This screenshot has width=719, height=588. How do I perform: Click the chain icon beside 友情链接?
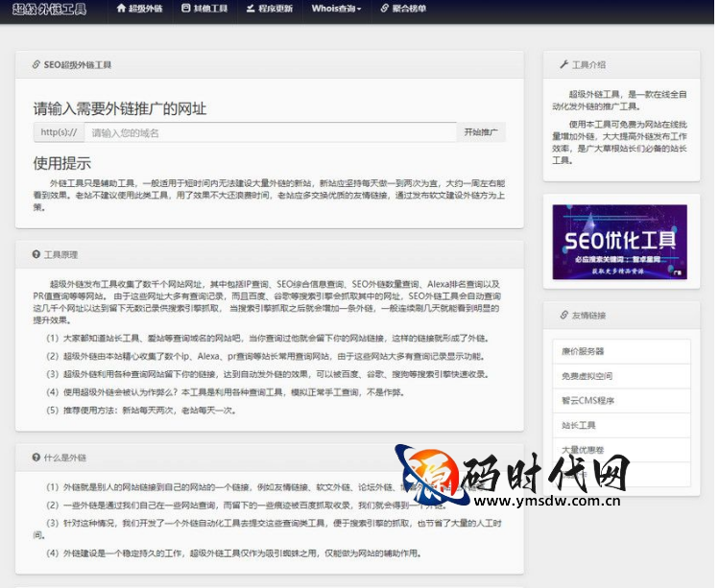pyautogui.click(x=563, y=315)
